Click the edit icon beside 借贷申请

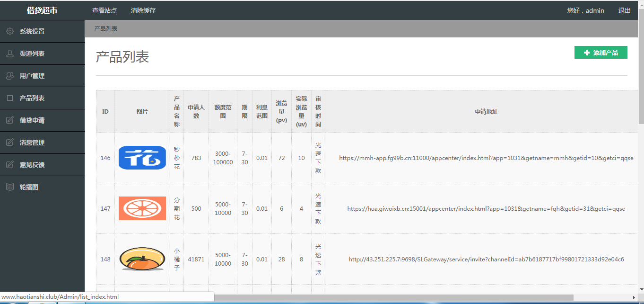coord(10,120)
